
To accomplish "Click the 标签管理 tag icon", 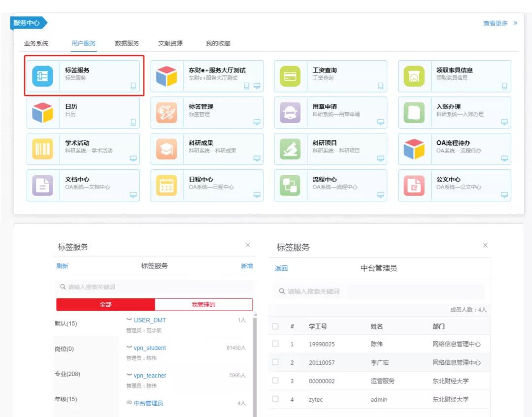I will pyautogui.click(x=166, y=113).
